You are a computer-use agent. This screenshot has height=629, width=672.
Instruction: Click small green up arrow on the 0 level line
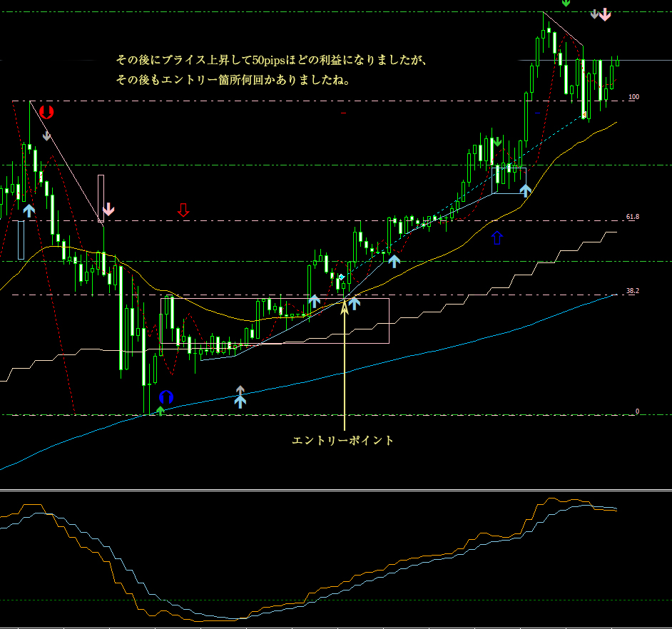point(161,411)
